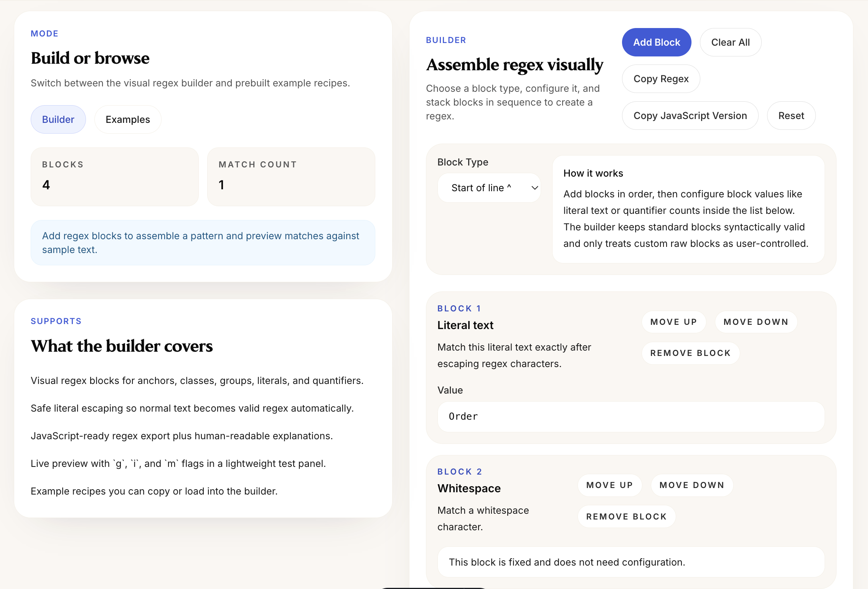Click the 'Whitespace' block title

[469, 488]
